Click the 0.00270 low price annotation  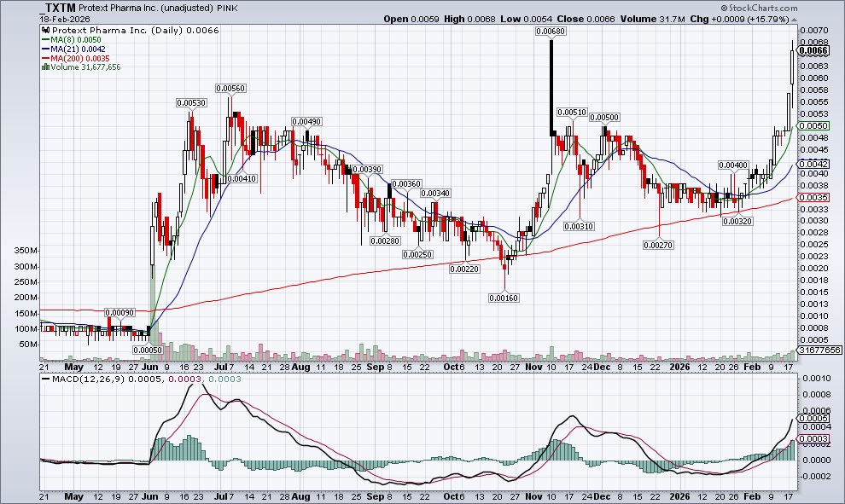(659, 245)
